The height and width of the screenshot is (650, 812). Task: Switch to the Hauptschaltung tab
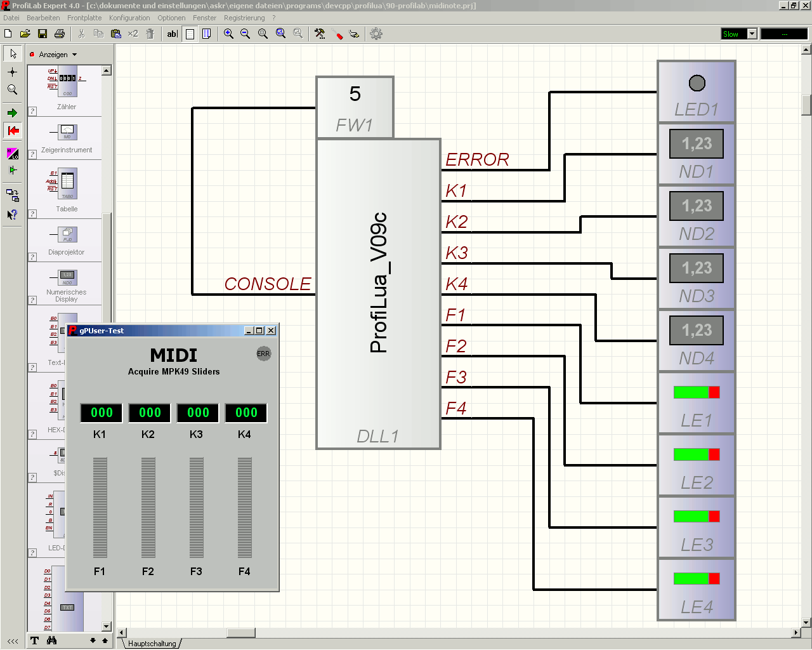click(x=151, y=643)
